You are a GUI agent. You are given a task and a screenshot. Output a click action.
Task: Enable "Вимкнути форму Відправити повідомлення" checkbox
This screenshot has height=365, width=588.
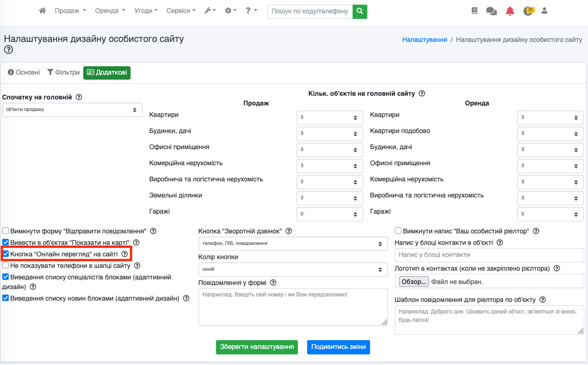(x=6, y=231)
